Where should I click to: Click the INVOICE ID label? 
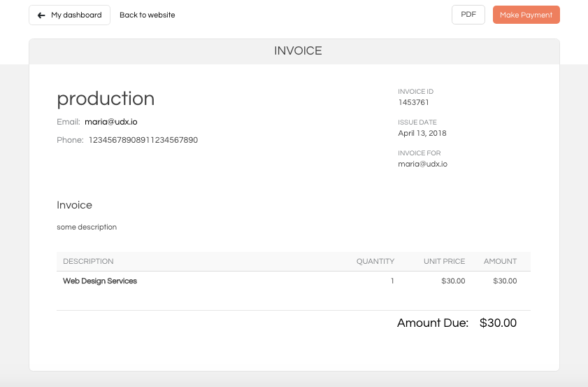coord(415,91)
